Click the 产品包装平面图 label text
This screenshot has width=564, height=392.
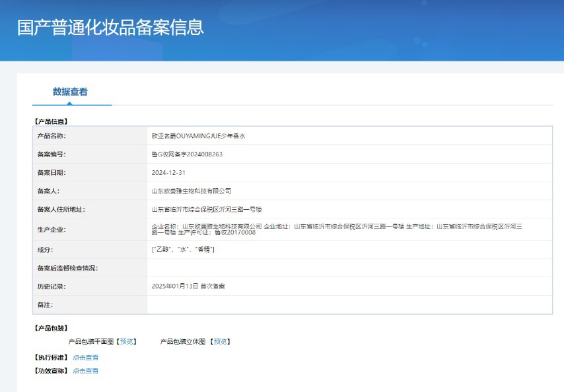coord(91,341)
